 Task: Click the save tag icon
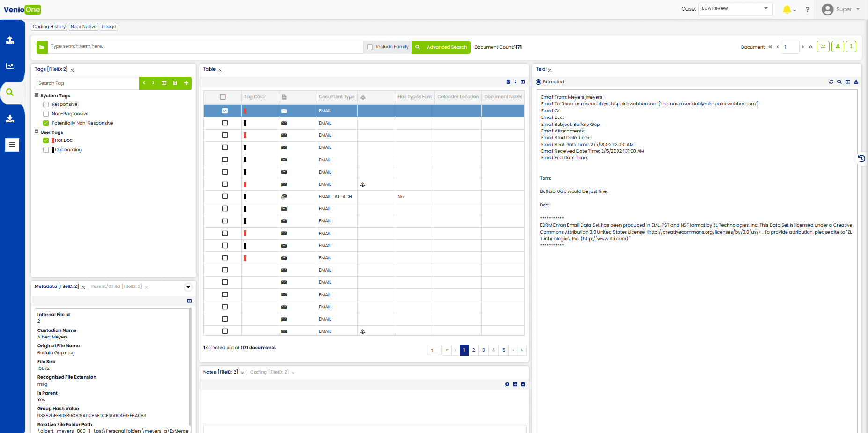[175, 83]
